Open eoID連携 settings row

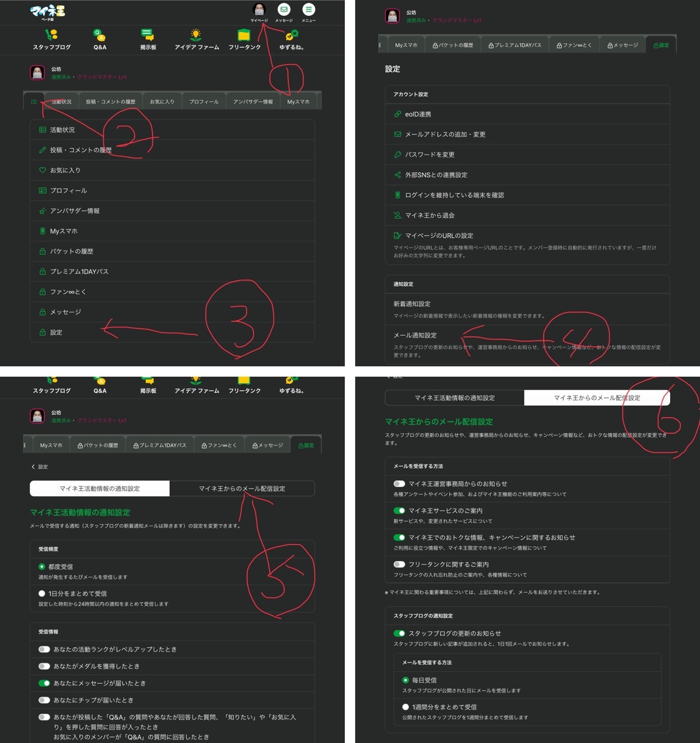pyautogui.click(x=527, y=114)
